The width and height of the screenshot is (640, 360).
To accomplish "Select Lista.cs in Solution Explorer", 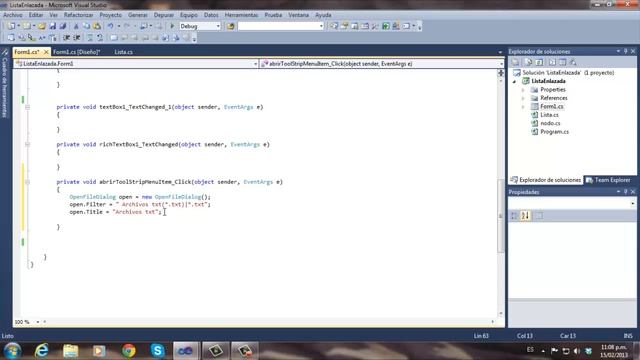I will point(549,115).
